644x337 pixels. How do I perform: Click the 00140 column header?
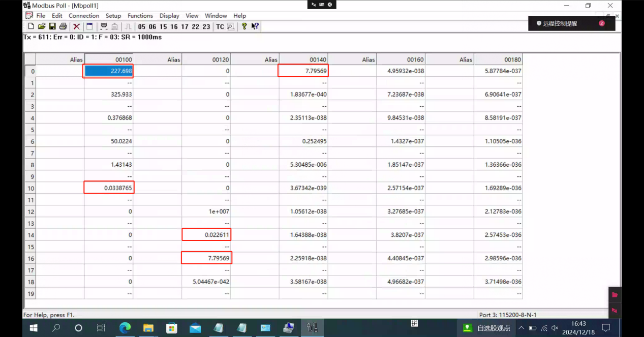[x=303, y=59]
